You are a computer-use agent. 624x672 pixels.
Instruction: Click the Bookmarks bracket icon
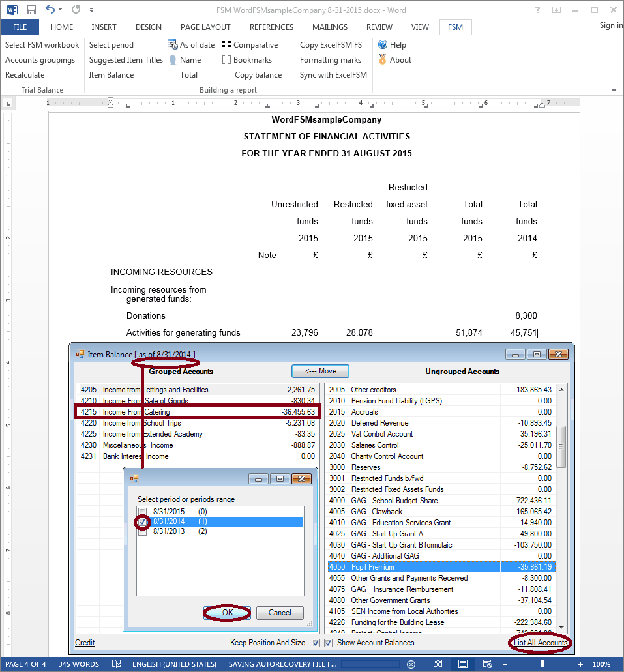[226, 59]
